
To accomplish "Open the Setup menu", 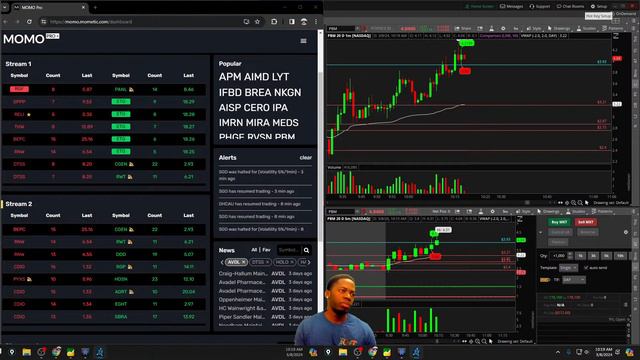I will (x=599, y=7).
